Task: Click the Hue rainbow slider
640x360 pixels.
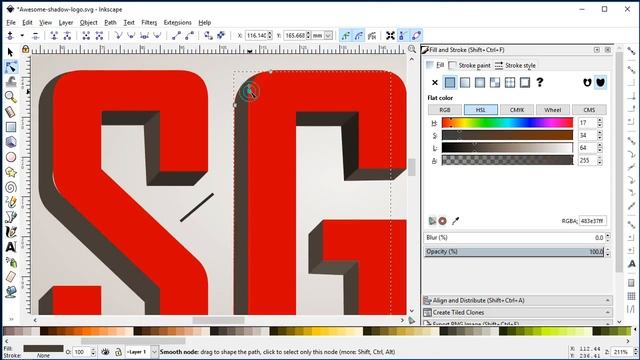Action: pos(507,122)
